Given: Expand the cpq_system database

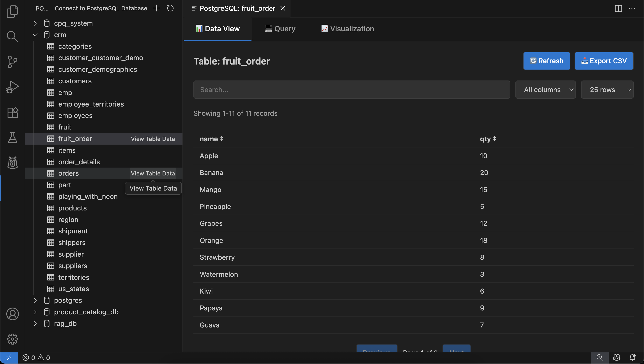Looking at the screenshot, I should [x=35, y=23].
